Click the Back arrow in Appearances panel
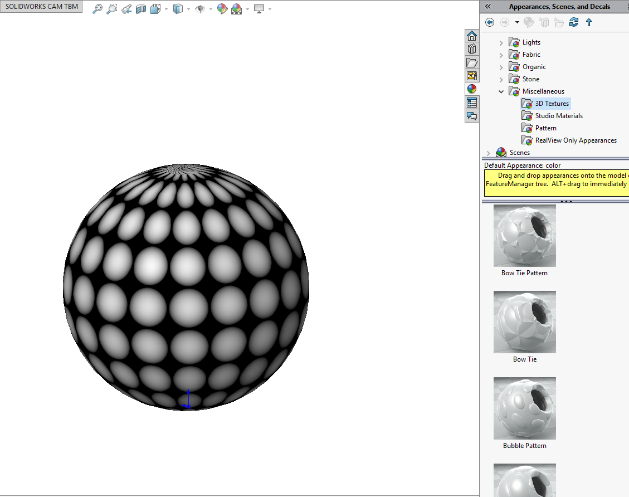Image resolution: width=629 pixels, height=497 pixels. pyautogui.click(x=490, y=22)
